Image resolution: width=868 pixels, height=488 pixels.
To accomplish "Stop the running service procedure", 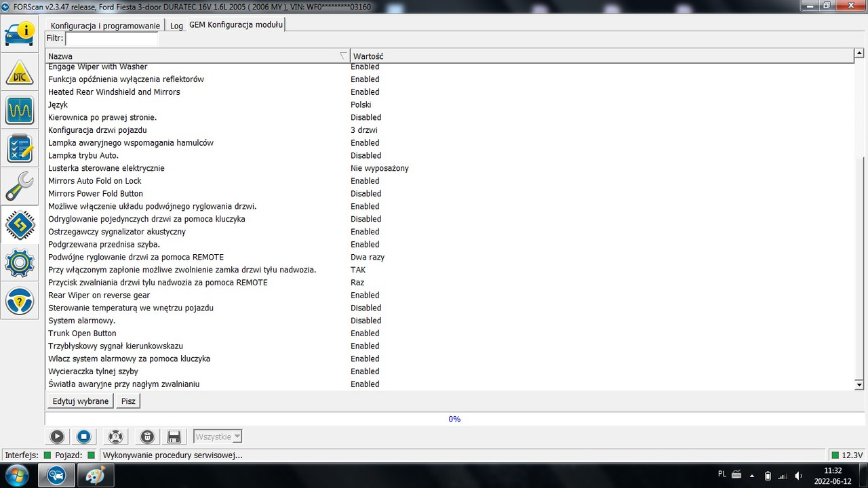I will click(x=83, y=437).
